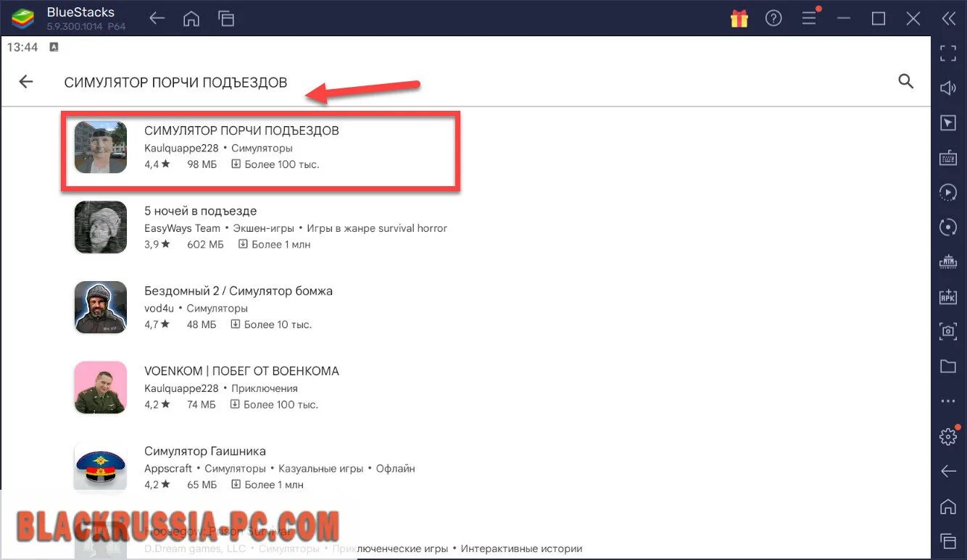Click the rotate screen icon in sidebar

coord(948,227)
